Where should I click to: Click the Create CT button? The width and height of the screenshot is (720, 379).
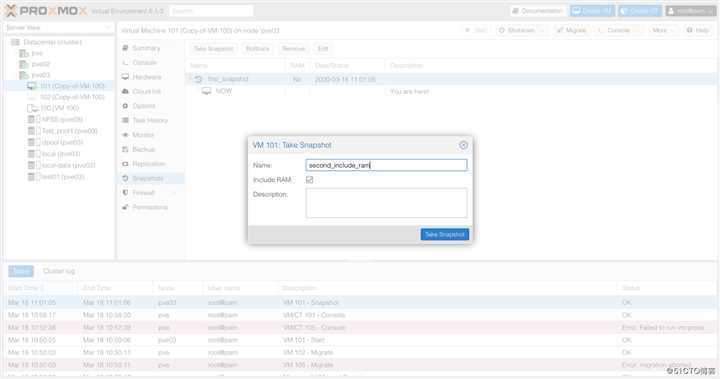pyautogui.click(x=640, y=11)
